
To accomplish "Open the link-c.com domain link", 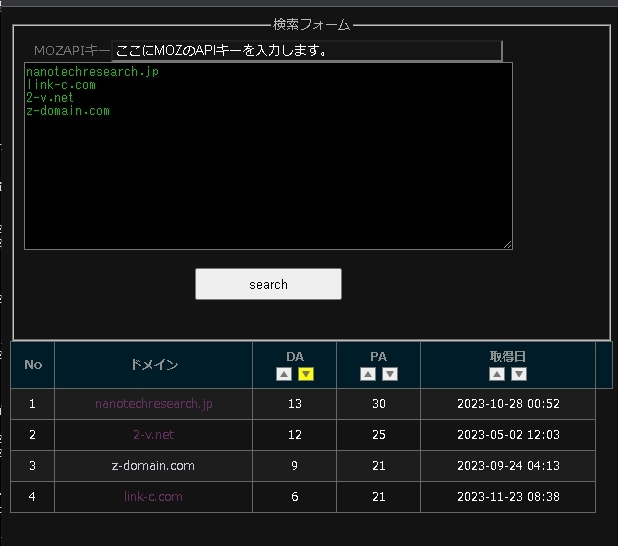I will click(x=153, y=496).
